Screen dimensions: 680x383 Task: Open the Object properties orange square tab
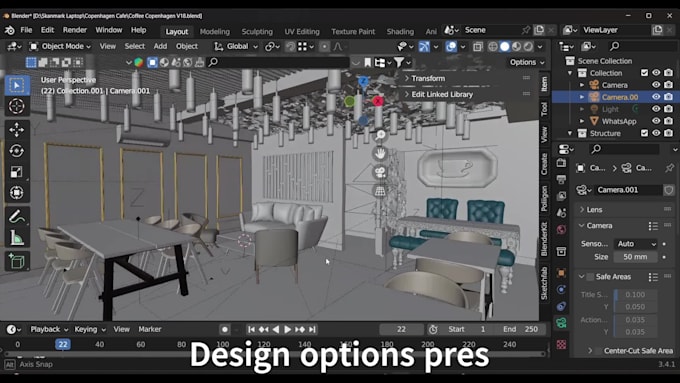561,273
